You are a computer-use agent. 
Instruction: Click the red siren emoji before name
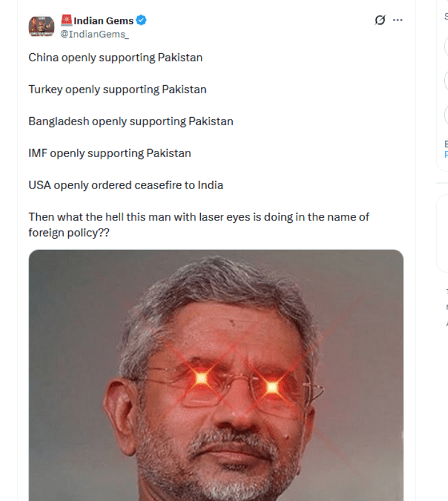[x=66, y=20]
